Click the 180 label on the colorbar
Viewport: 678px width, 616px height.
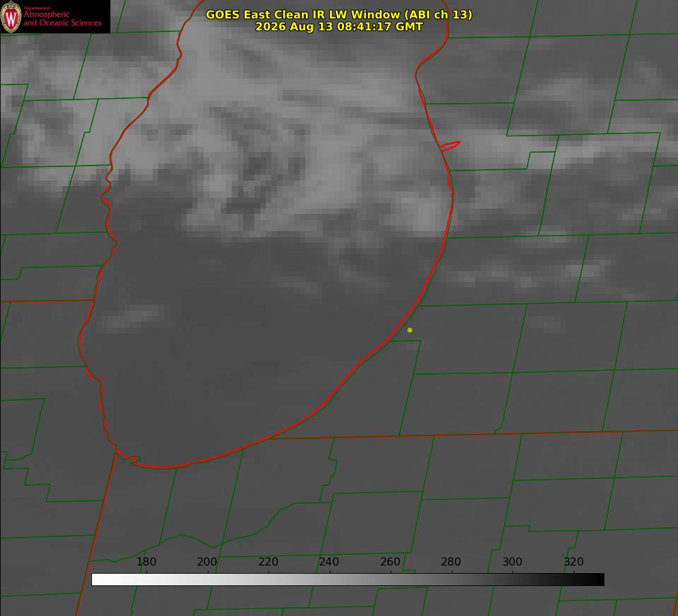click(x=146, y=561)
